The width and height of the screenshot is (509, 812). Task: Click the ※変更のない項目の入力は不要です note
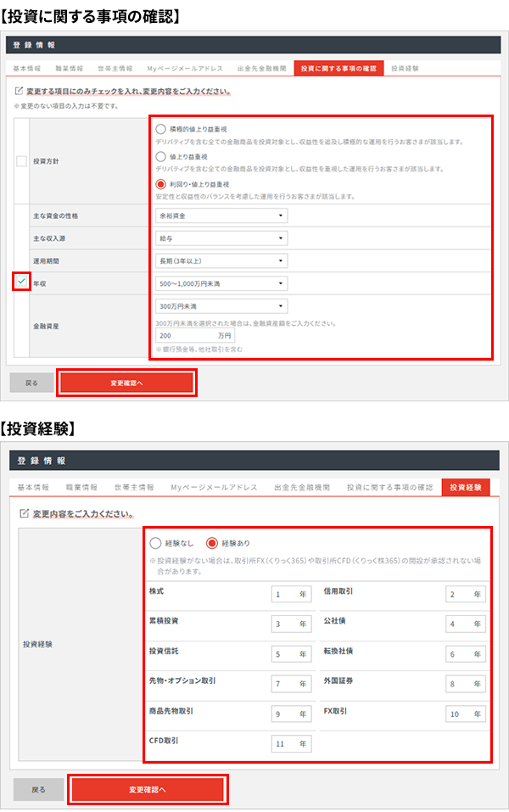[67, 106]
